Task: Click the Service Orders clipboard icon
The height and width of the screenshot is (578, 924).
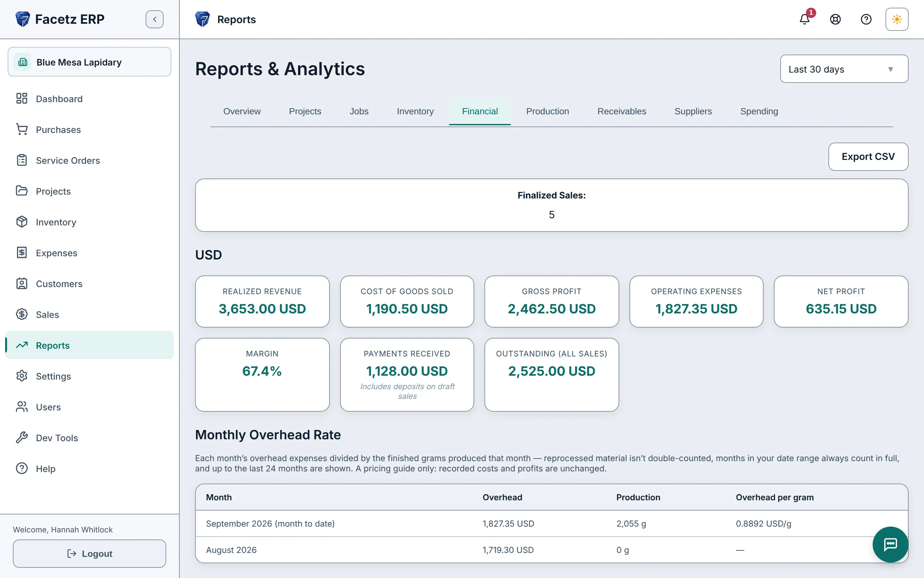Action: click(22, 160)
